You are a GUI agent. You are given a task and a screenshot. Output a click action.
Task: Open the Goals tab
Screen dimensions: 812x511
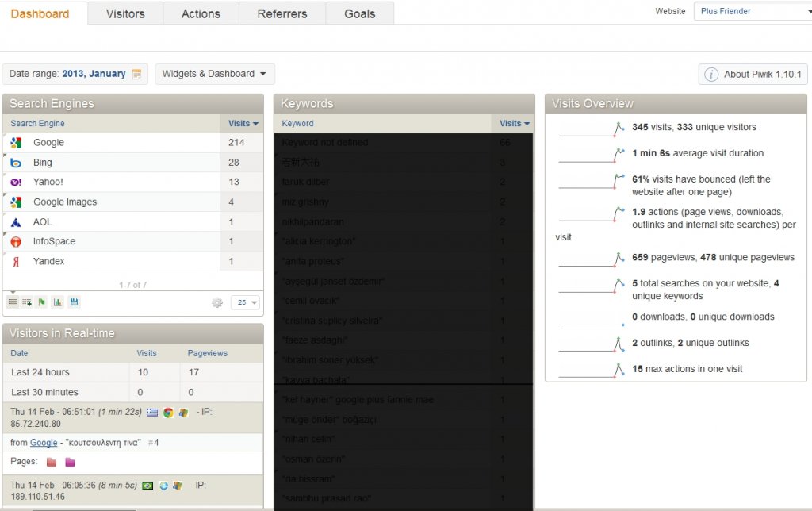(x=360, y=14)
